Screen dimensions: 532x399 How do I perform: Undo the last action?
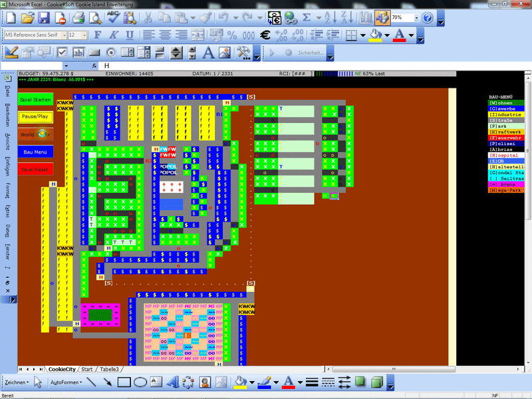coord(223,18)
